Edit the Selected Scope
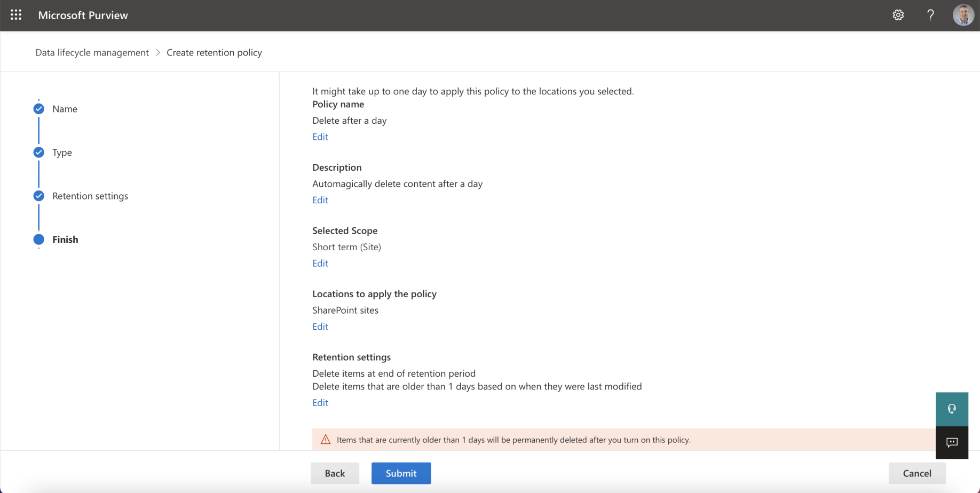 pos(320,263)
